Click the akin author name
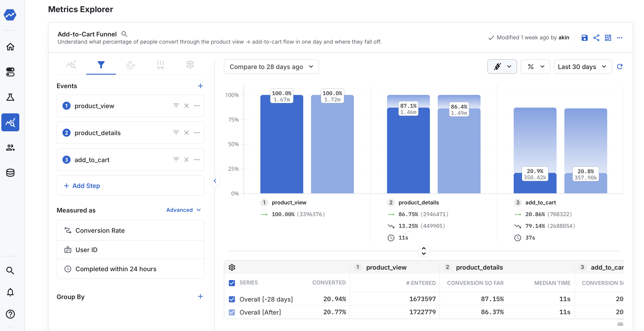Viewport: 644px width, 331px height. [564, 38]
